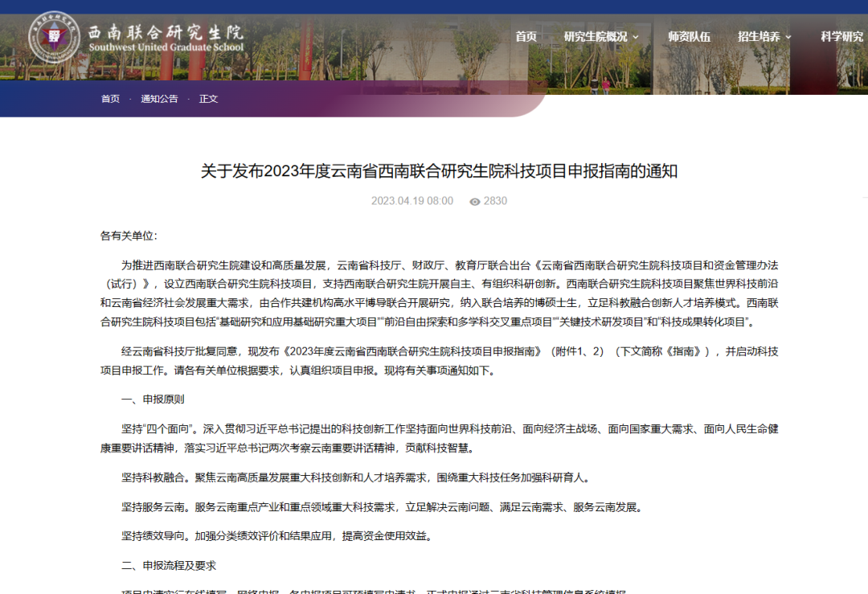The width and height of the screenshot is (868, 594).
Task: Open 首页 in the top navigation
Action: pyautogui.click(x=526, y=37)
